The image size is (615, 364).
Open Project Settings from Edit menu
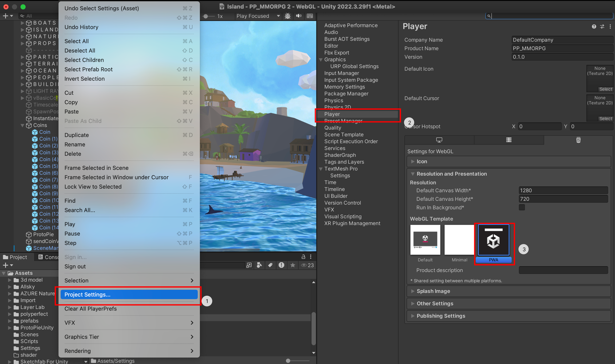87,295
